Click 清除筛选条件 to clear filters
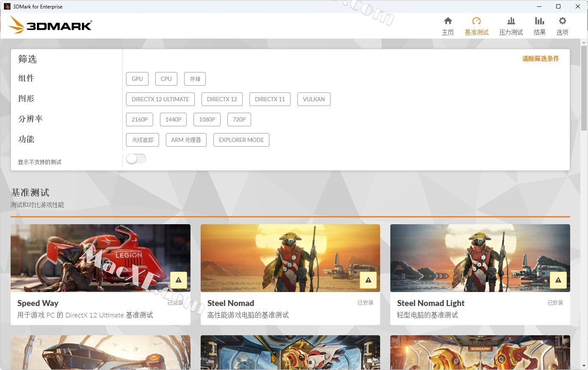 pos(540,58)
